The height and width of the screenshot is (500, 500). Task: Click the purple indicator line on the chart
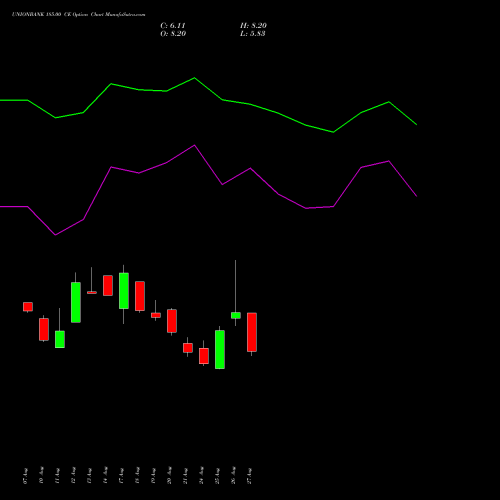[195, 146]
